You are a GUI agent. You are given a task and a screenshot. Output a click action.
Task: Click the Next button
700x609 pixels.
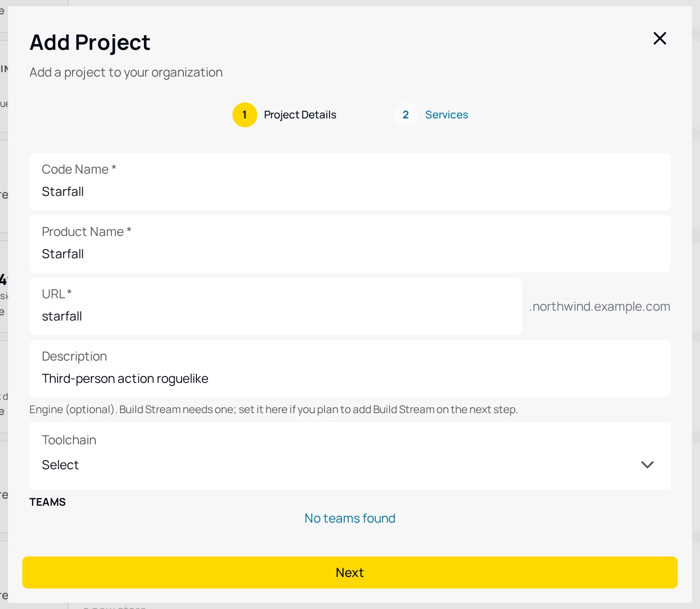pos(350,572)
